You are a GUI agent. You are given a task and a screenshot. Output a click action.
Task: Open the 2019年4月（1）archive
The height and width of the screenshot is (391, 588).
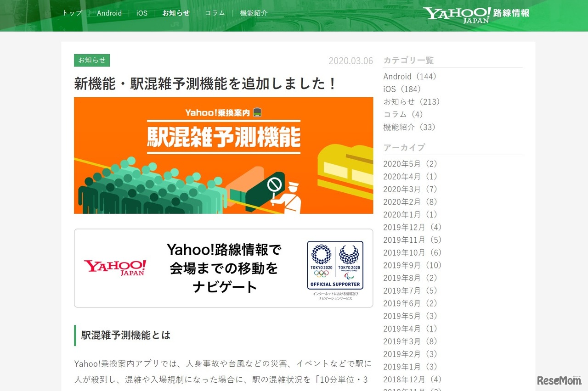(411, 329)
